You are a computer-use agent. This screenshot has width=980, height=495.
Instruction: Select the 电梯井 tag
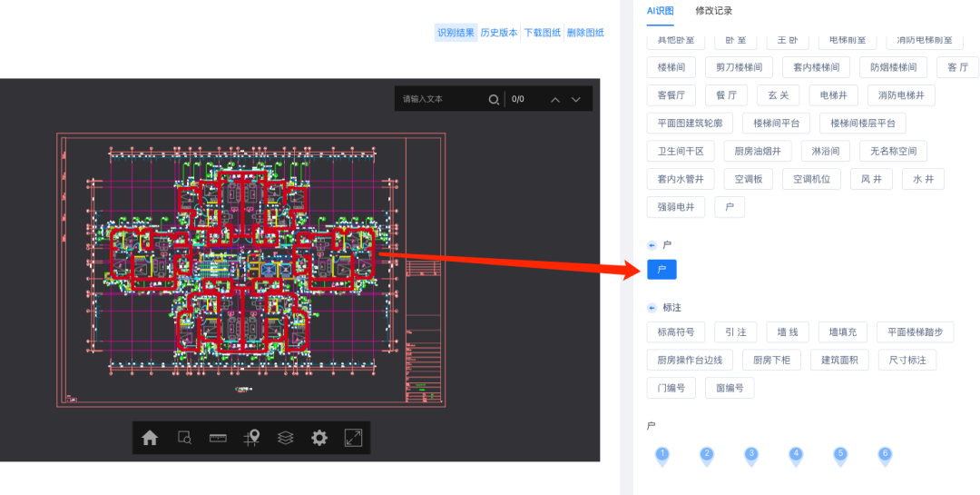(x=833, y=95)
